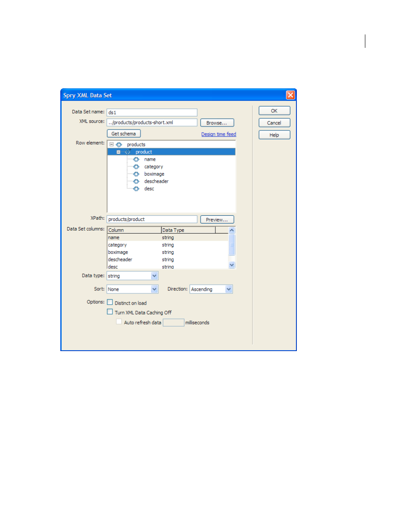Select the name element in the tree
Viewport: 411px width, 532px height.
click(150, 159)
